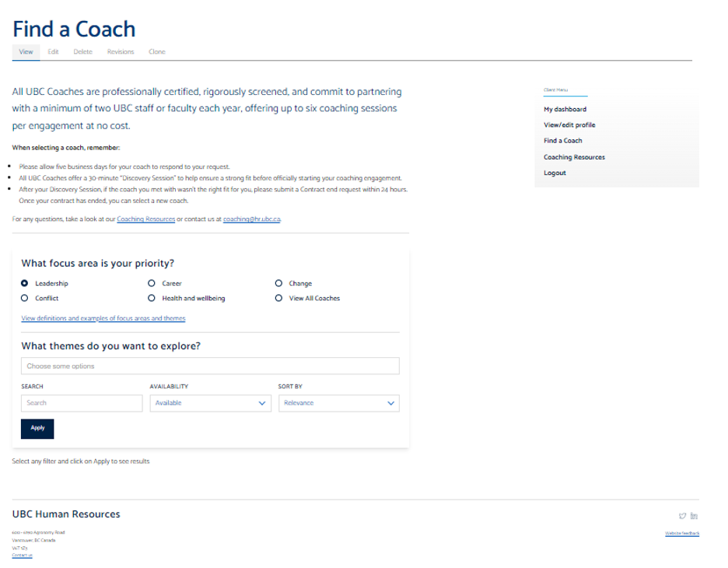
Task: Switch to the Edit tab
Action: pos(53,52)
